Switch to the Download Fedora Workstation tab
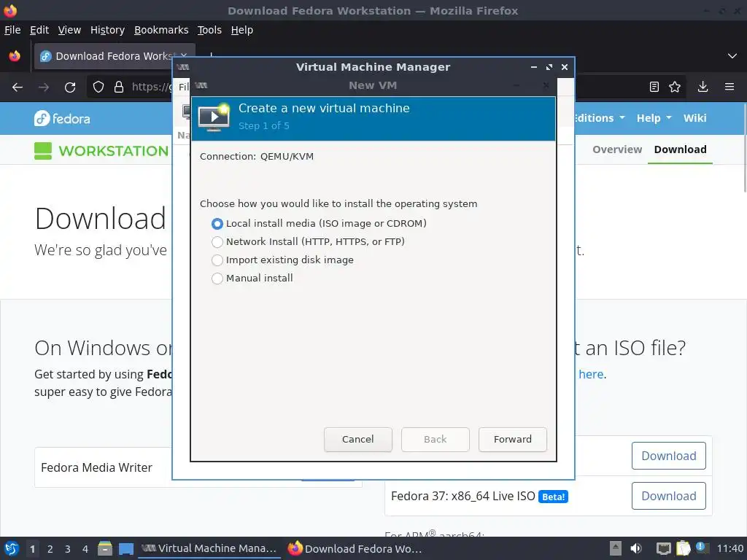The height and width of the screenshot is (560, 747). (114, 56)
